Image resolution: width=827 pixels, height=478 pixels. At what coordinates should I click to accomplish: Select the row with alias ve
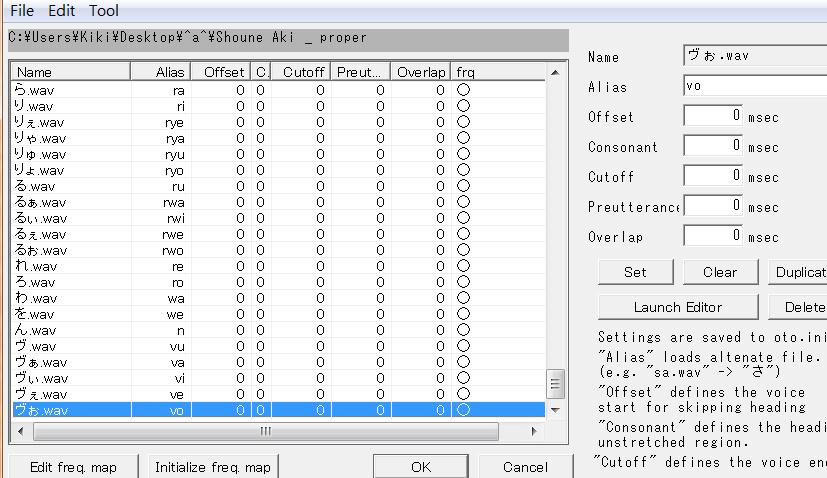(278, 394)
